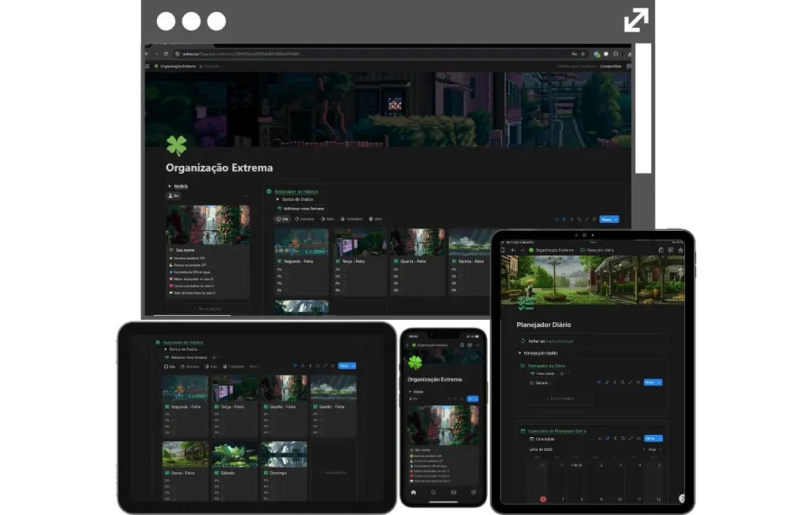This screenshot has width=812, height=515.
Task: Open the filter icon in the landscape tablet toolbar
Action: coord(295,366)
